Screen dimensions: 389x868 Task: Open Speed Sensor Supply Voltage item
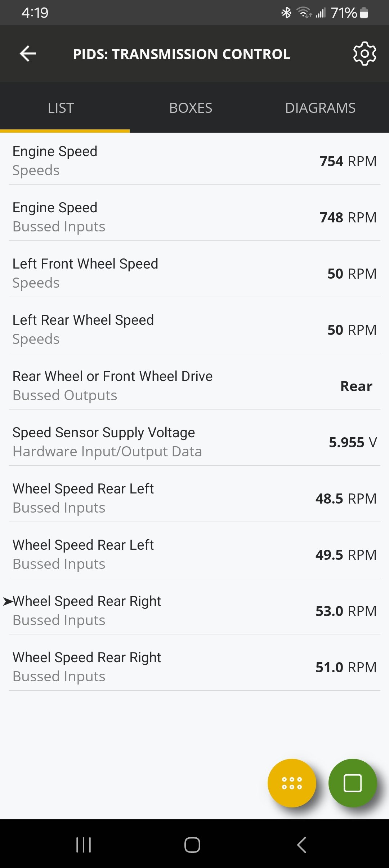click(x=194, y=442)
